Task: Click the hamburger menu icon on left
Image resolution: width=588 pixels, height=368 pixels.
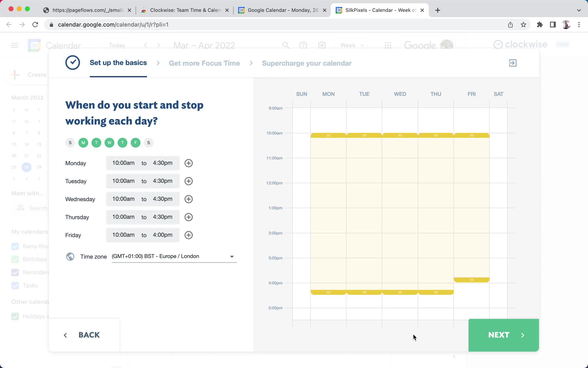Action: (x=15, y=45)
